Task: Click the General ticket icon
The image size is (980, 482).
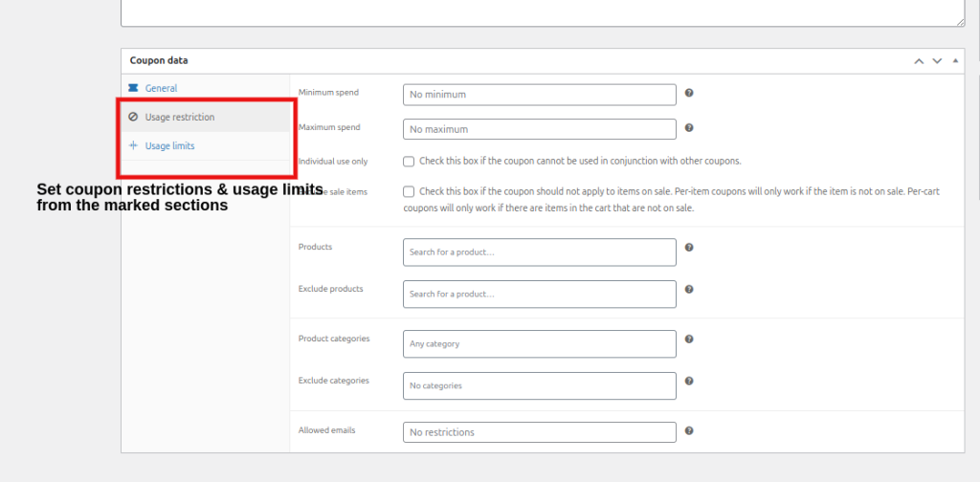Action: (x=132, y=88)
